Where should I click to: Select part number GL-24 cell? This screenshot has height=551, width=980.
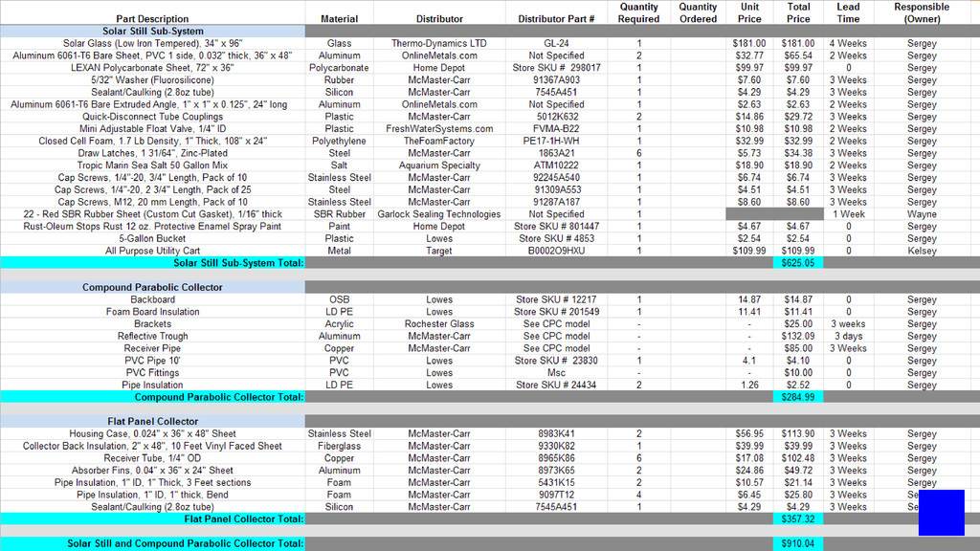point(556,44)
